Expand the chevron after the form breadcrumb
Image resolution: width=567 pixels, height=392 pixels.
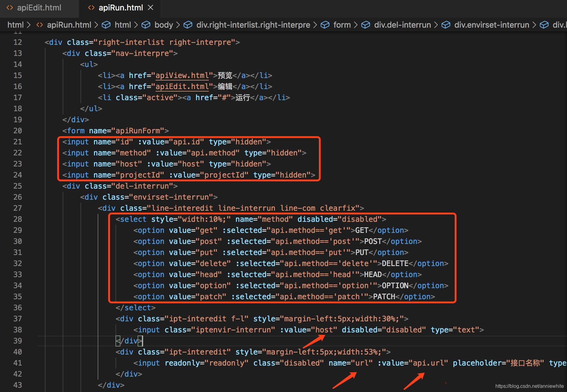[x=356, y=25]
